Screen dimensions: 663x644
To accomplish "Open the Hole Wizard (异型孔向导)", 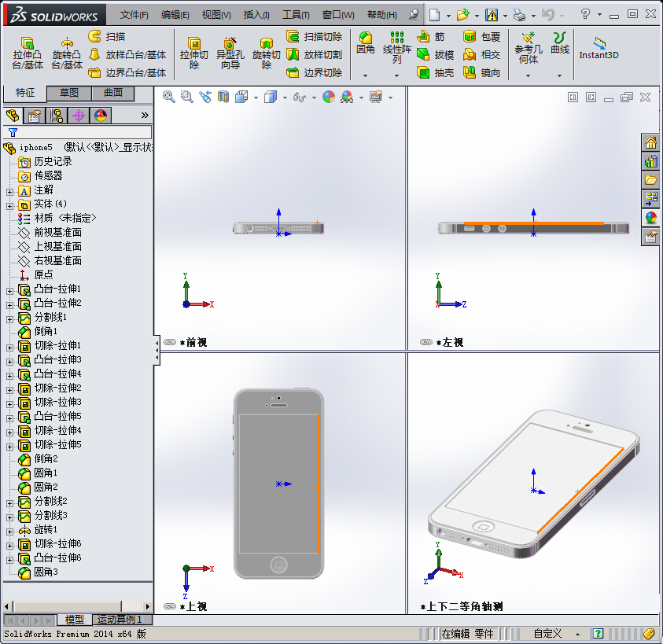I will coord(230,53).
